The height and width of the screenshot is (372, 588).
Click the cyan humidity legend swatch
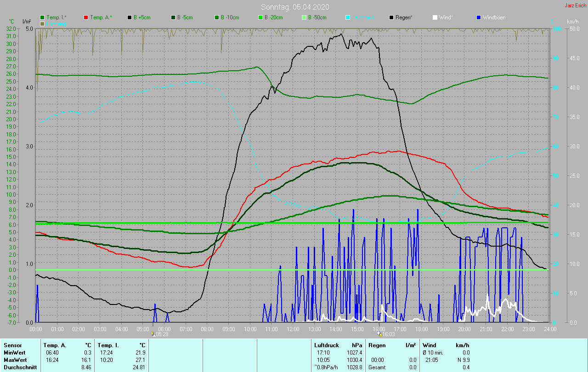348,17
